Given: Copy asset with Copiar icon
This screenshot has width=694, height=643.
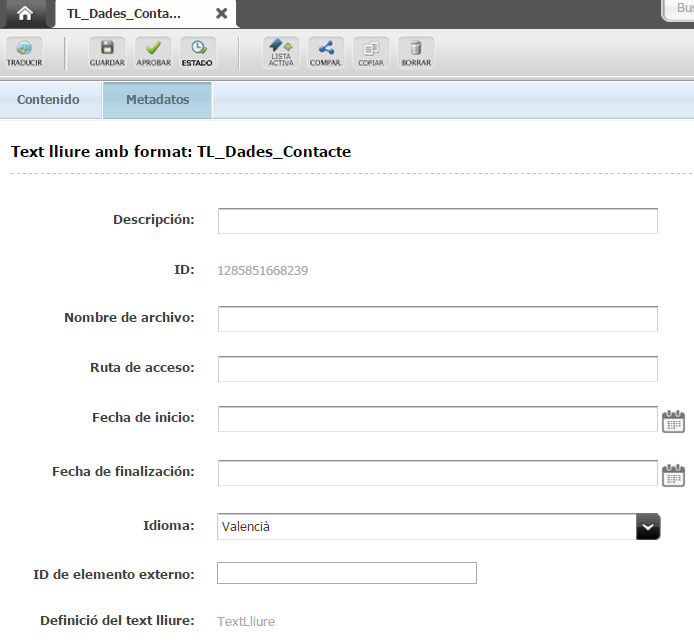Looking at the screenshot, I should click(371, 53).
